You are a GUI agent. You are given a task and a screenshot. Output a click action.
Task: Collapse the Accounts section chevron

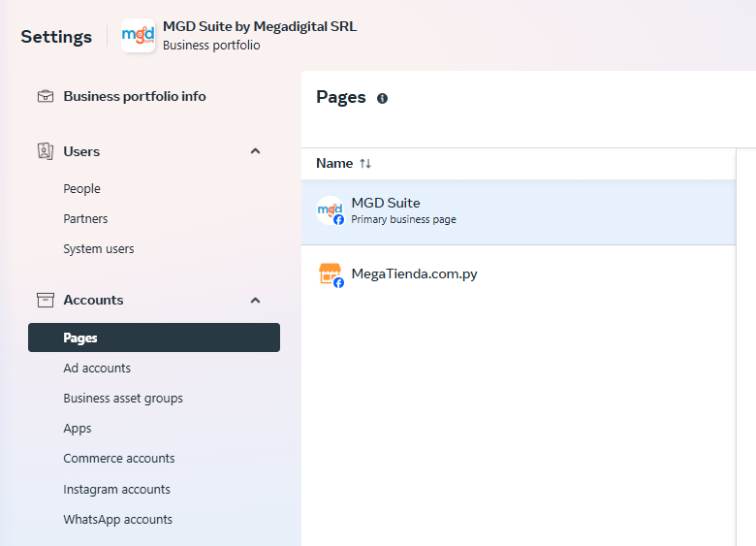(x=256, y=301)
